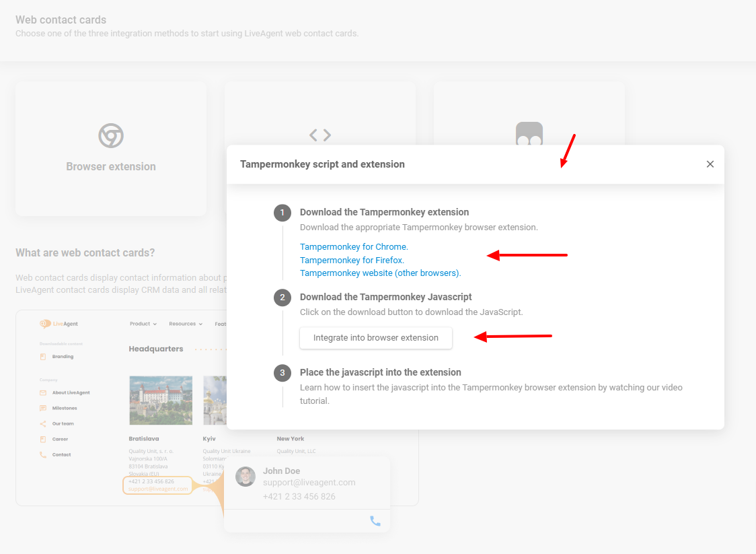Select Our team in the preview sidebar

point(63,423)
